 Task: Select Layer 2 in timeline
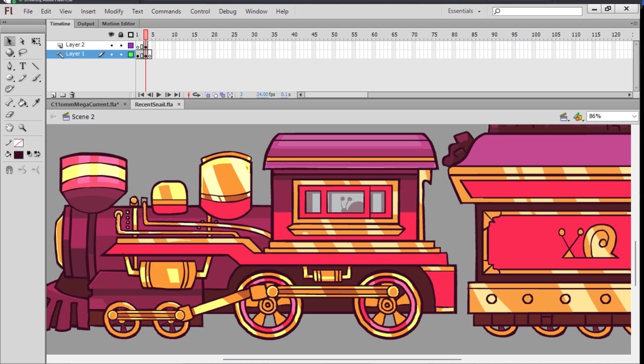point(75,46)
